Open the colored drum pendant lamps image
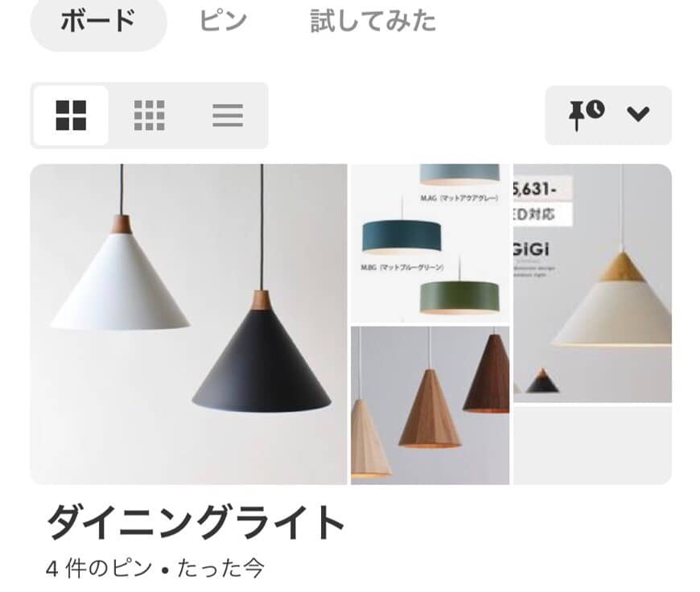Screen dimensions: 700x592 430,243
